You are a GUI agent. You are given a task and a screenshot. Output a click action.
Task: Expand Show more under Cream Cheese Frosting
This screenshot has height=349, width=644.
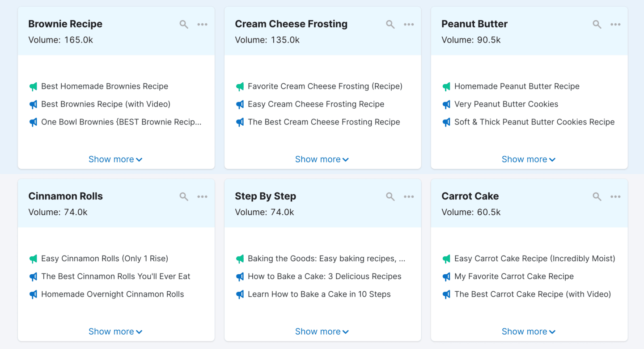point(322,159)
